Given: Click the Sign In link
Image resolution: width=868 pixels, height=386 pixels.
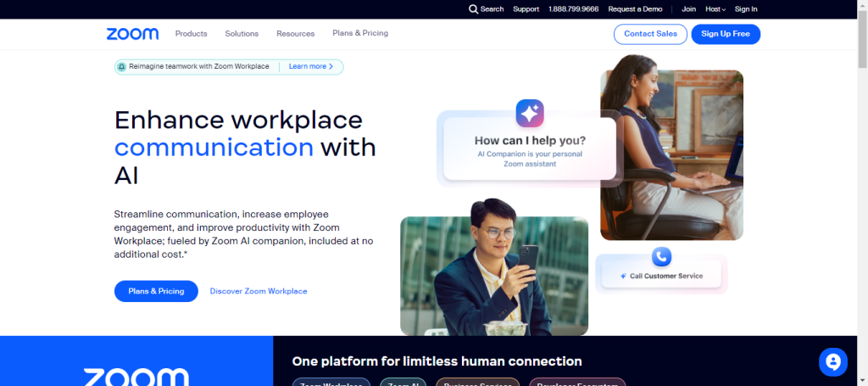Looking at the screenshot, I should click(746, 9).
